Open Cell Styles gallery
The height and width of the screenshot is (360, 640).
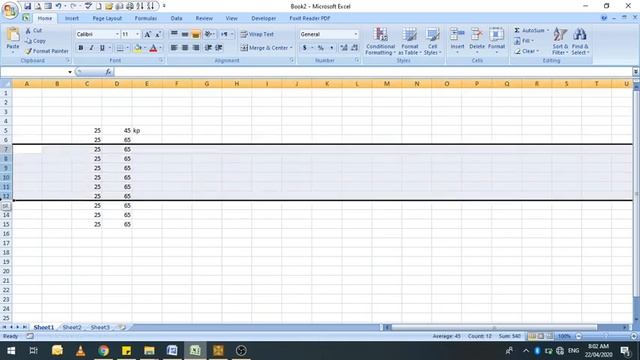(432, 41)
